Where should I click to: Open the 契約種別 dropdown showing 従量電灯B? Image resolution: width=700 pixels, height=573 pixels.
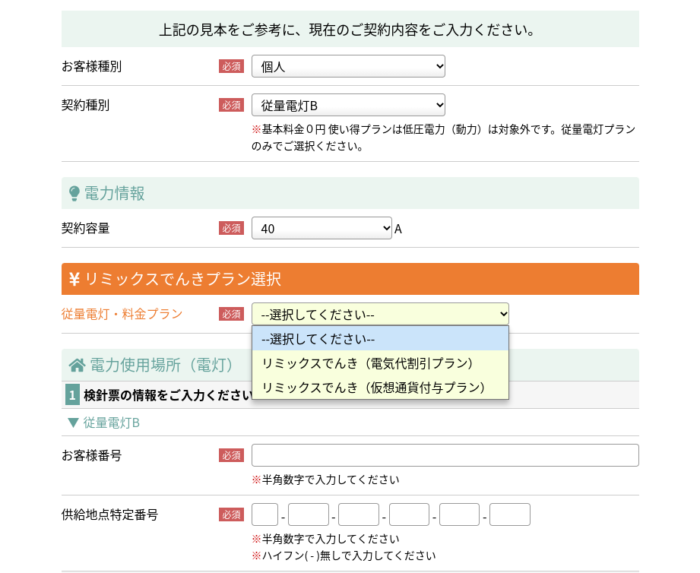pos(348,105)
